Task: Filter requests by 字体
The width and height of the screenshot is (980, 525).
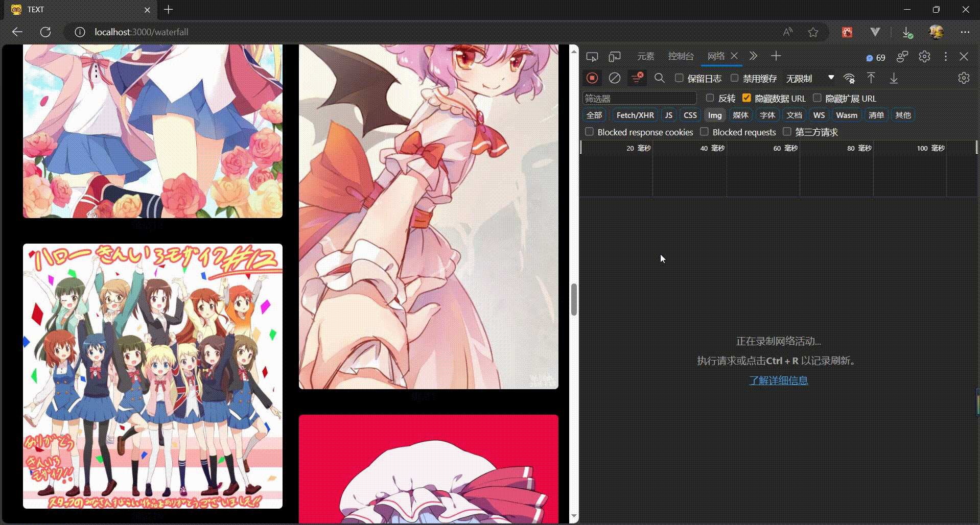Action: [x=767, y=115]
